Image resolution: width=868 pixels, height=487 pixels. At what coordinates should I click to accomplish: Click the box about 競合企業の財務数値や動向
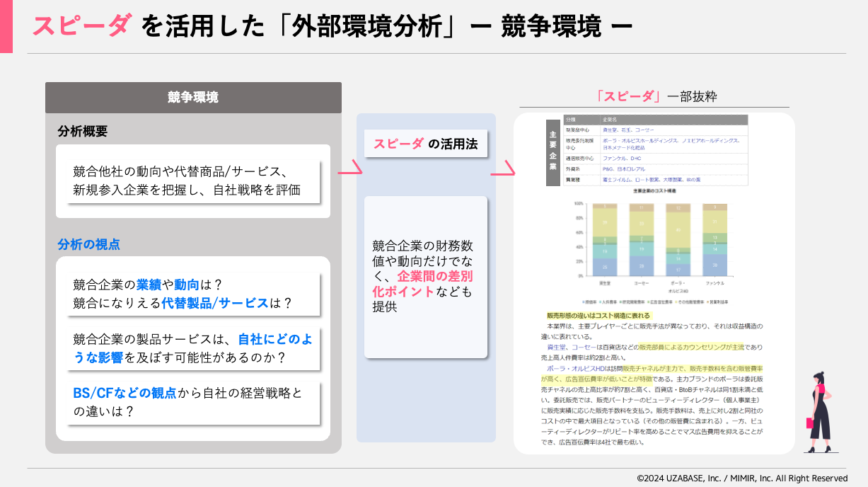click(426, 277)
